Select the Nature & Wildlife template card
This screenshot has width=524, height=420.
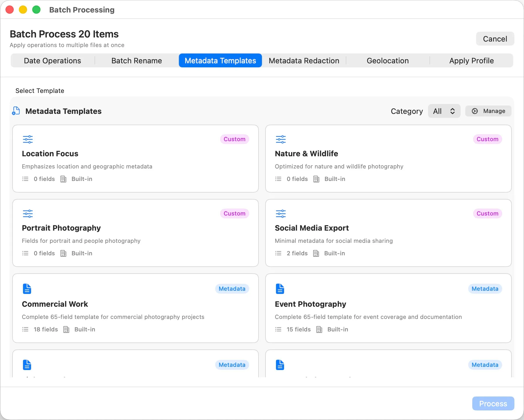(x=388, y=159)
